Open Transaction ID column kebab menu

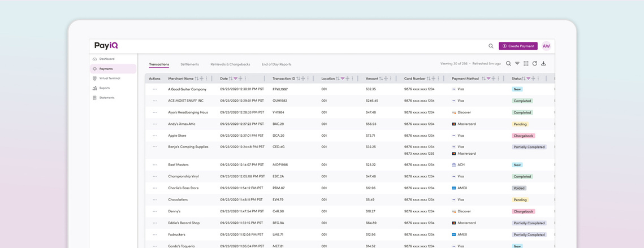pos(308,79)
